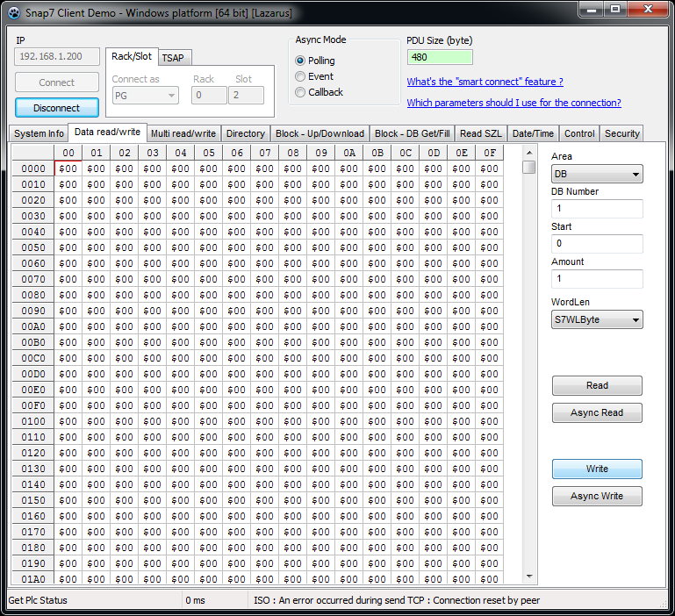
Task: Click the Get Plc Status status bar text
Action: (x=38, y=600)
